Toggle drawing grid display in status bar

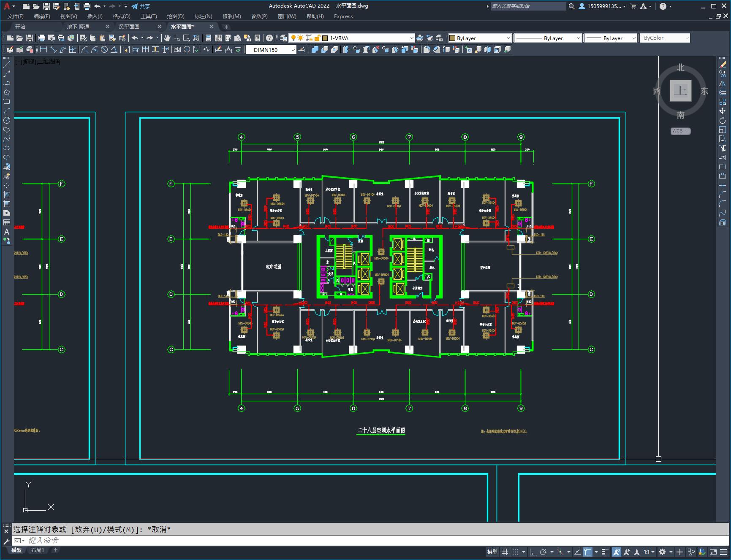(505, 552)
